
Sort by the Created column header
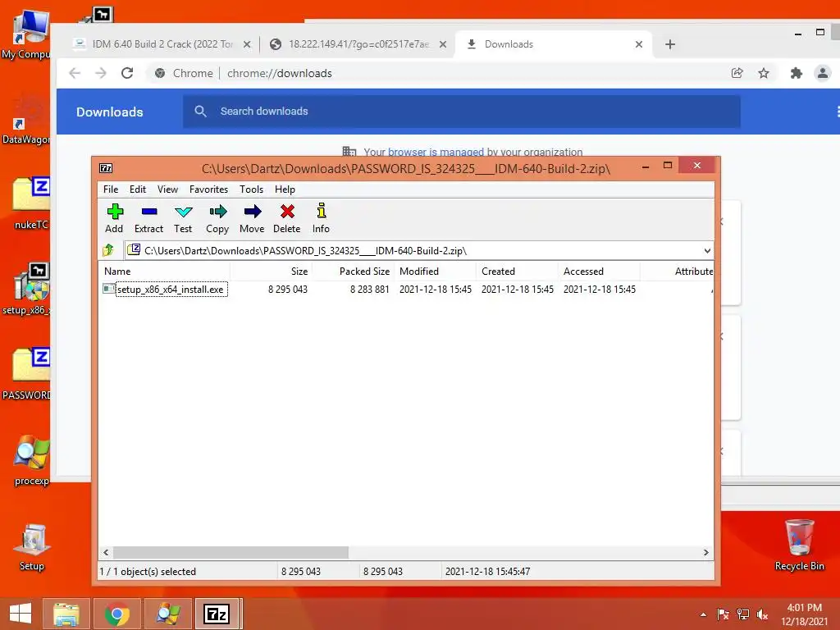tap(517, 271)
